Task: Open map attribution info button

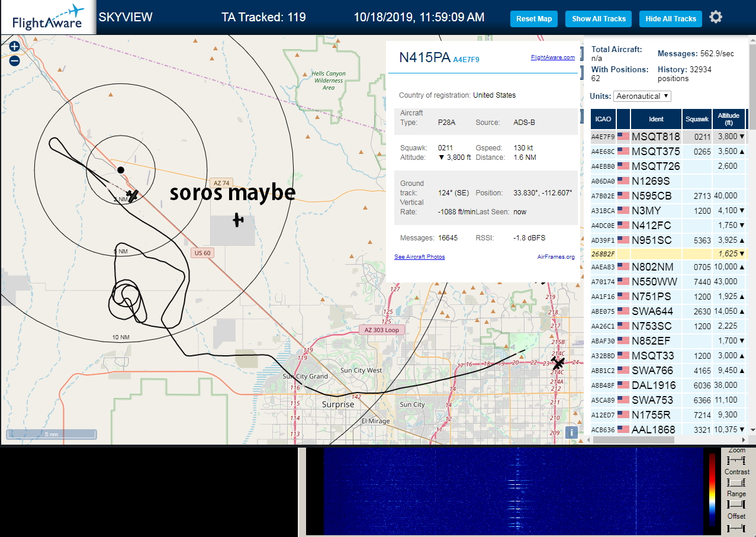Action: (571, 432)
